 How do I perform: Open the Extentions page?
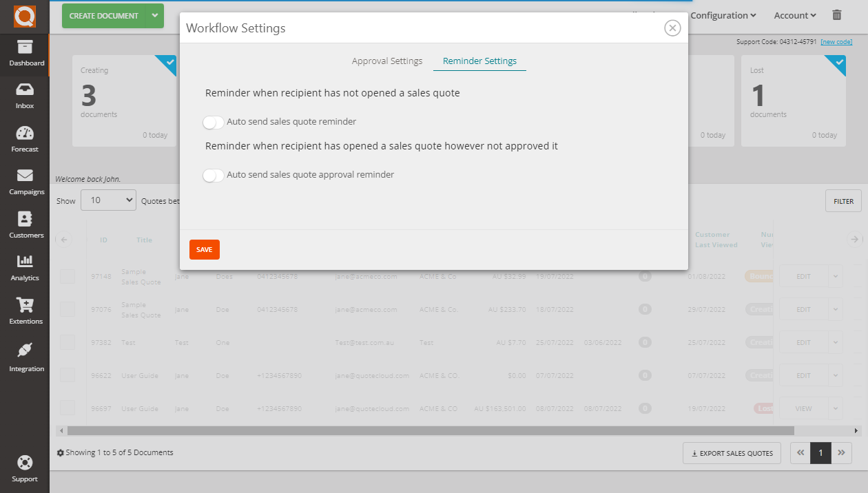25,308
